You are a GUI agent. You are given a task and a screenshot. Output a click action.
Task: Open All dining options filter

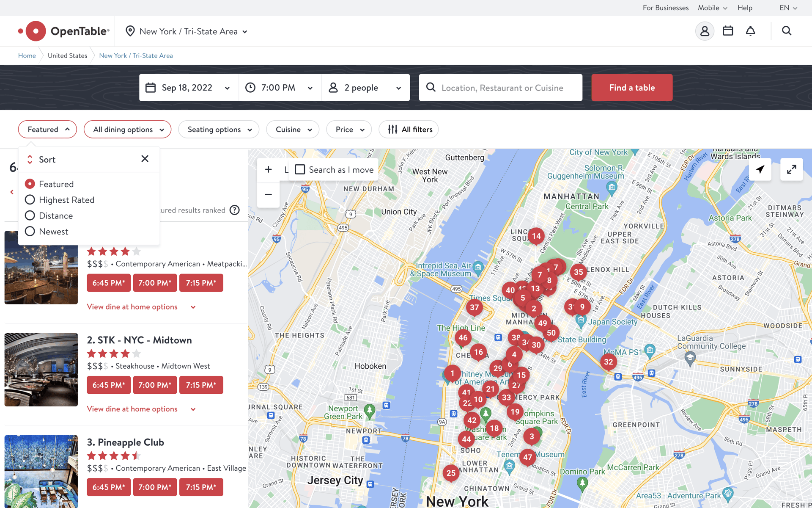(x=127, y=130)
